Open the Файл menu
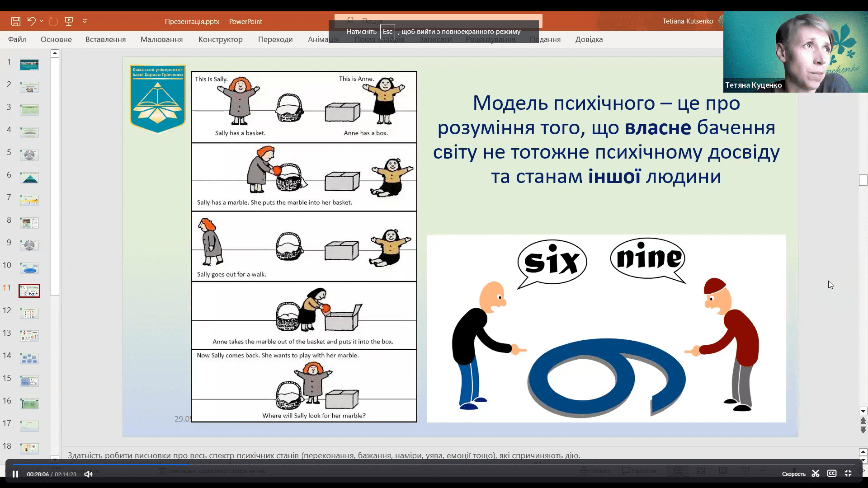 pyautogui.click(x=16, y=39)
